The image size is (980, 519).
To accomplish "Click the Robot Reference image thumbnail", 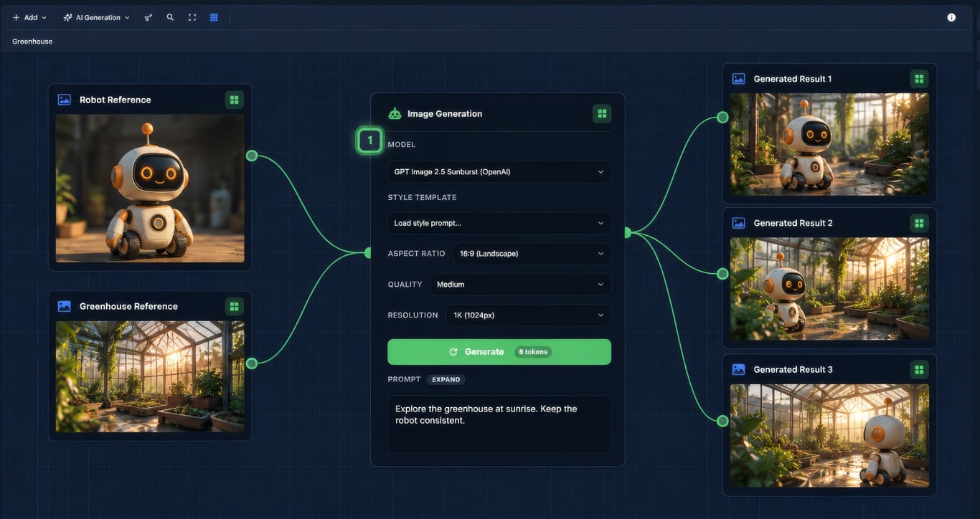I will point(150,189).
